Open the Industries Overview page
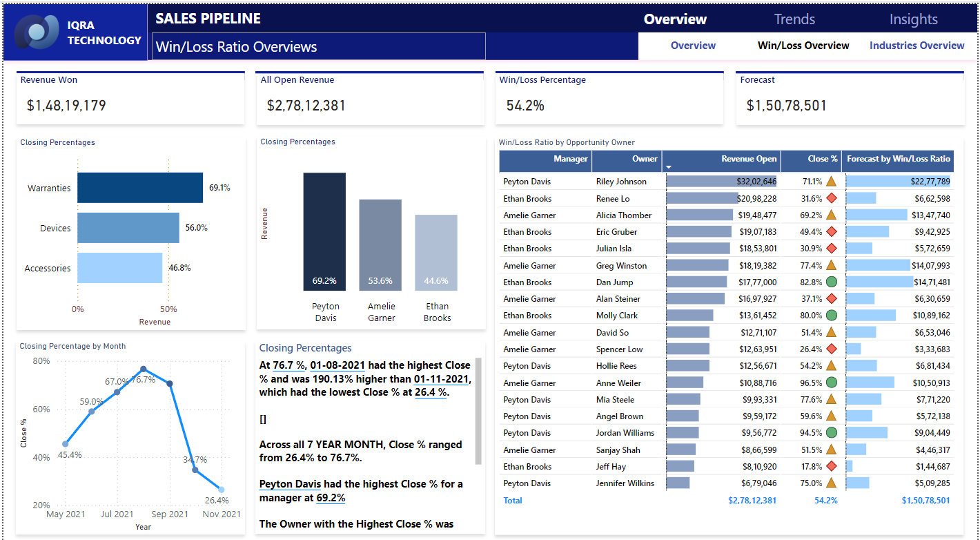This screenshot has height=540, width=980. tap(917, 45)
